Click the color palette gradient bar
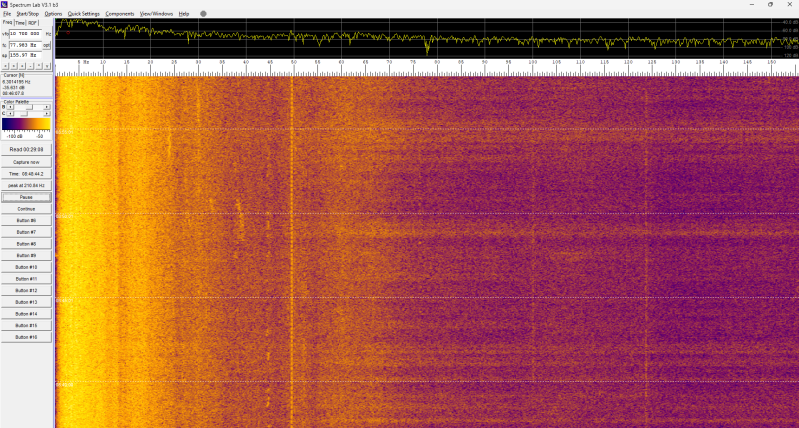Screen dimensions: 799x428 [x=26, y=124]
